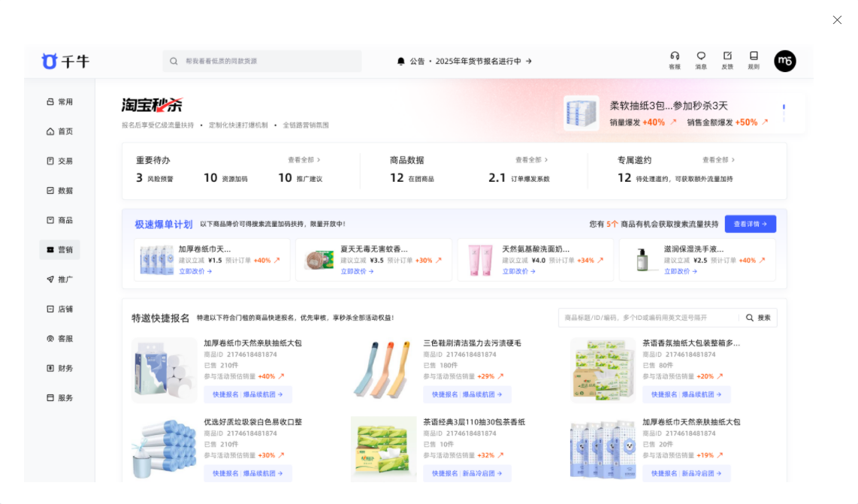The height and width of the screenshot is (504, 858).
Task: Click the 极速爆单计划 heading
Action: pyautogui.click(x=164, y=225)
